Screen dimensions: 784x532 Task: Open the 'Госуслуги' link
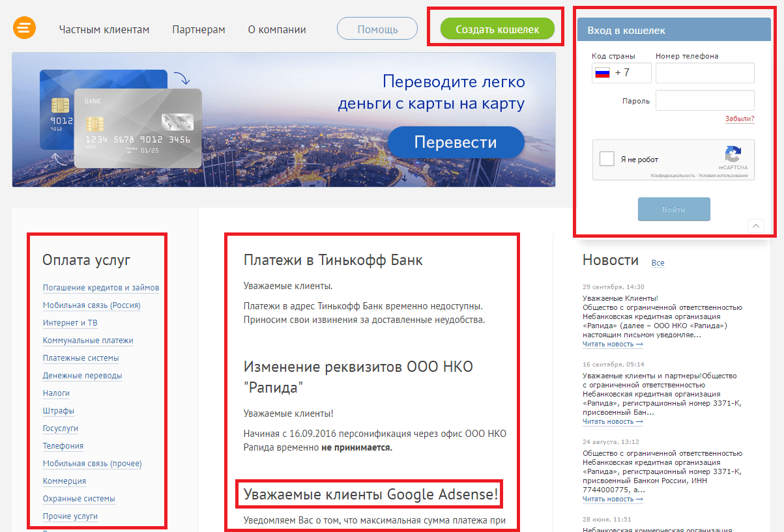(x=61, y=428)
